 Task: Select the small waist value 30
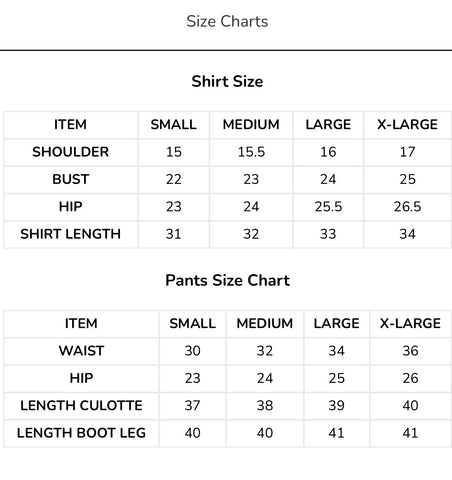[x=192, y=351]
